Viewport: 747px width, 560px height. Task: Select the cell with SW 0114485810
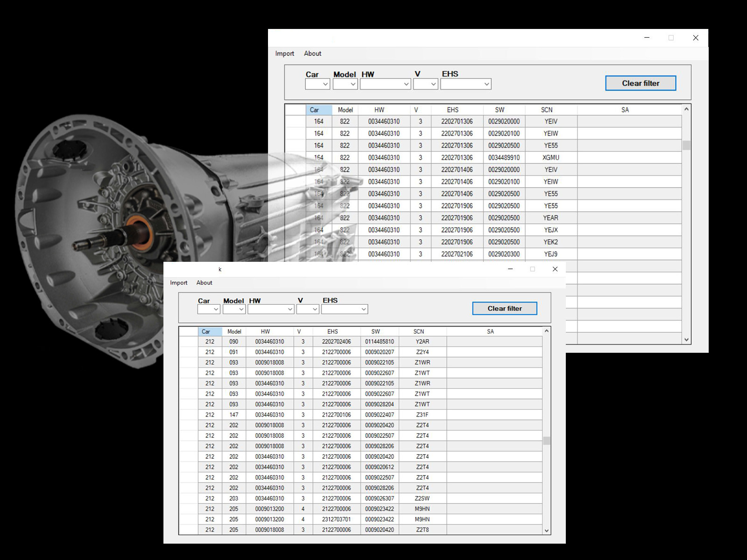point(380,342)
